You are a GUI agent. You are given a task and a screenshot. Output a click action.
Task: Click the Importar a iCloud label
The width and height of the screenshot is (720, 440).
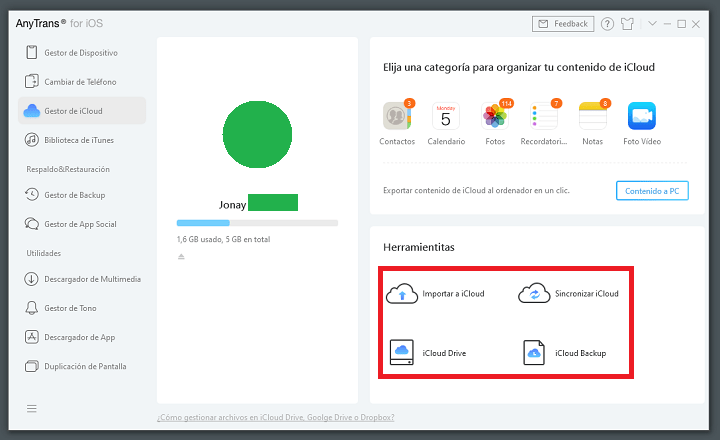click(x=453, y=293)
